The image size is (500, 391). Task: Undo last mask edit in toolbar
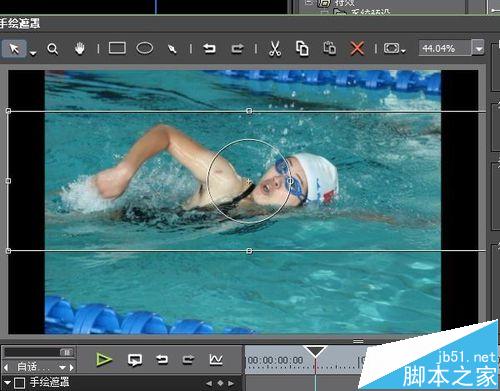(x=209, y=49)
